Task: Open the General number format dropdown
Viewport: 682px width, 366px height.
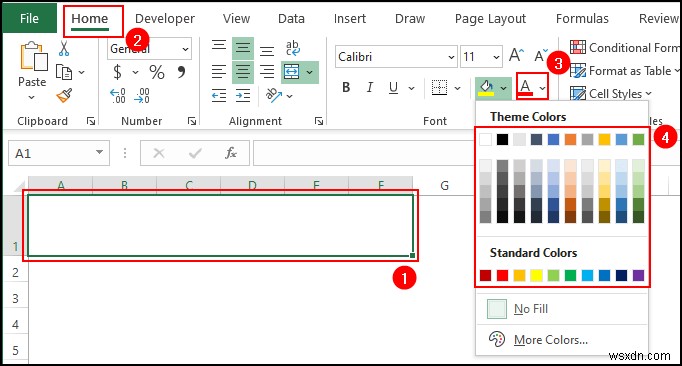Action: point(185,49)
